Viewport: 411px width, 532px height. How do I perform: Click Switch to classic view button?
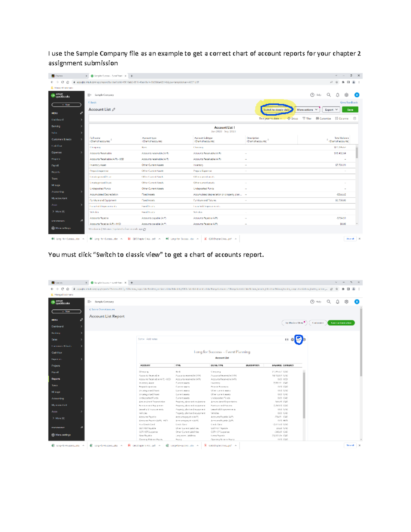(x=276, y=110)
